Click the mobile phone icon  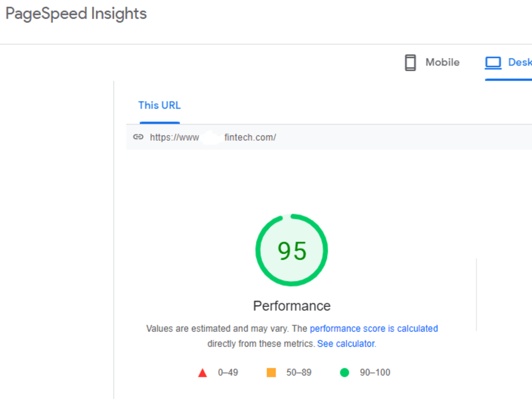tap(410, 63)
